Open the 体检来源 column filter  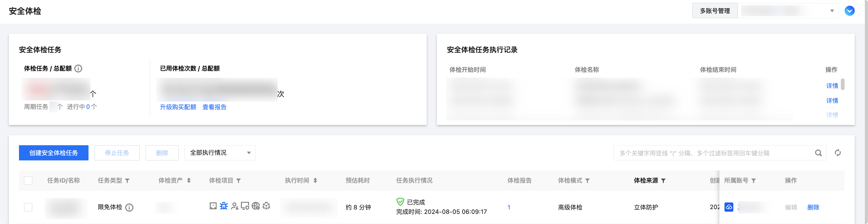coord(663,181)
